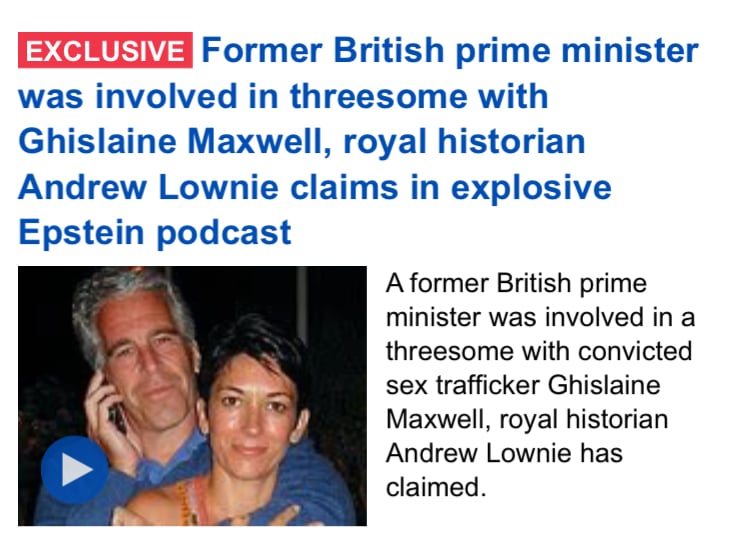Image resolution: width=742 pixels, height=550 pixels.
Task: Click the man holding phone in thumbnail
Action: click(137, 360)
